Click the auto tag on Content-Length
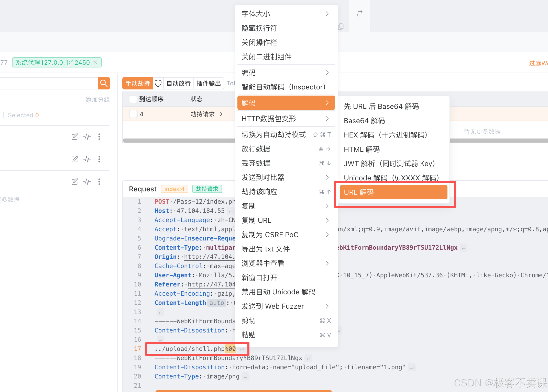Viewport: 548px width, 392px height. [x=216, y=303]
